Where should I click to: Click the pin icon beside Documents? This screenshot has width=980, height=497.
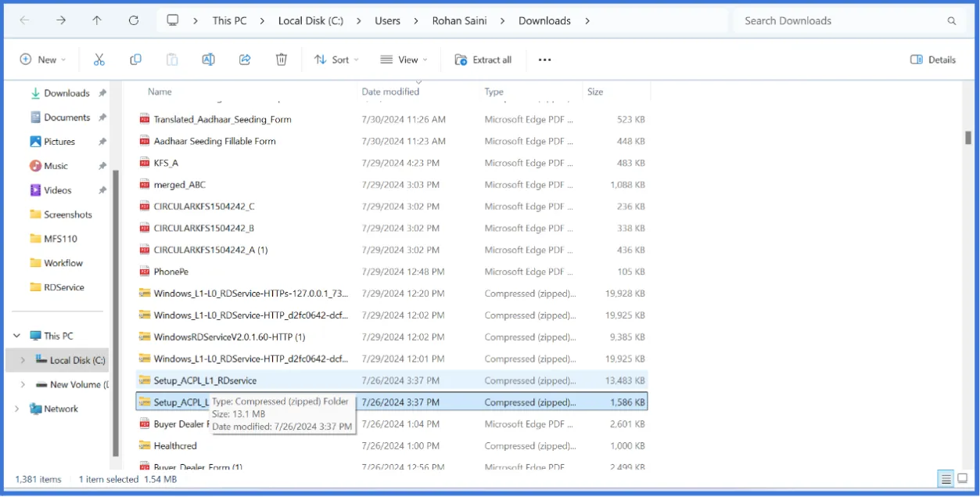click(102, 117)
